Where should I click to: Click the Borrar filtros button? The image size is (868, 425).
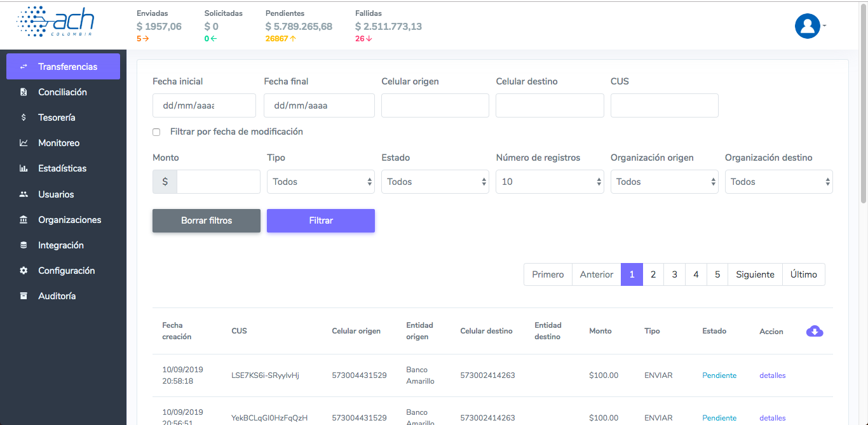click(207, 220)
